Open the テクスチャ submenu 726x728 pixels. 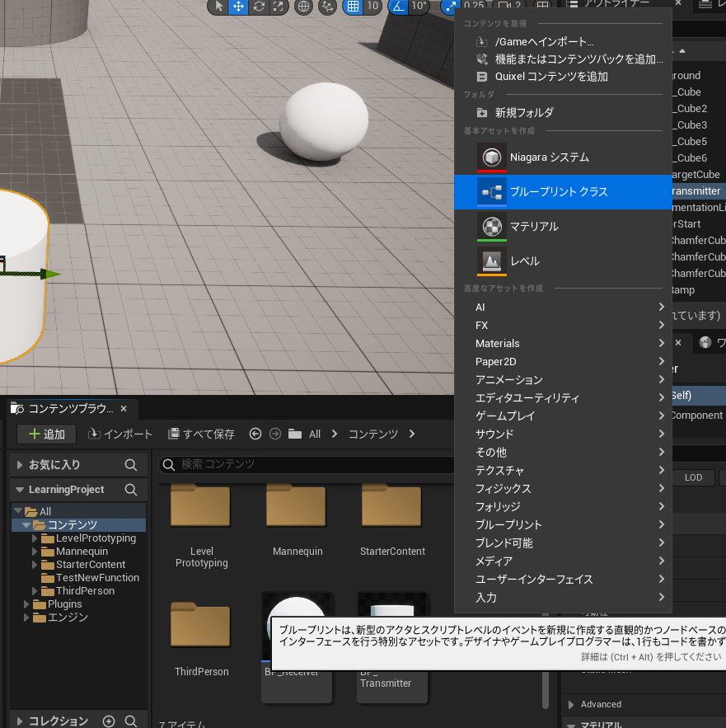pos(563,470)
